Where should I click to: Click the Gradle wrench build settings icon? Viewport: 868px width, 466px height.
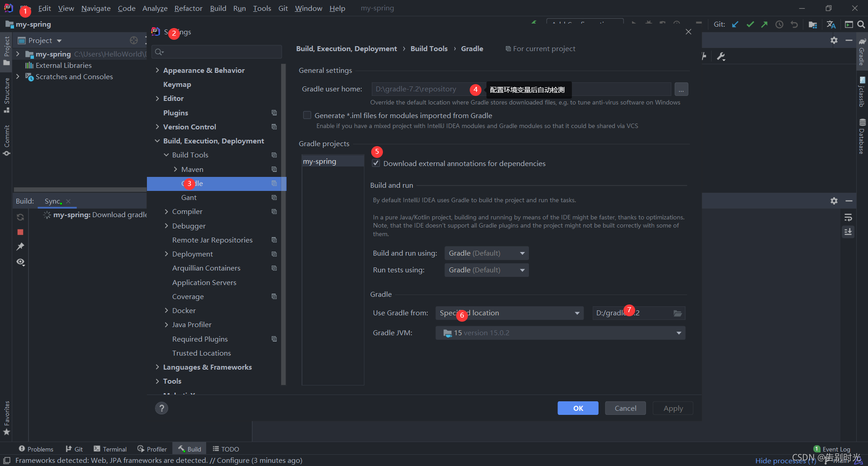click(721, 57)
